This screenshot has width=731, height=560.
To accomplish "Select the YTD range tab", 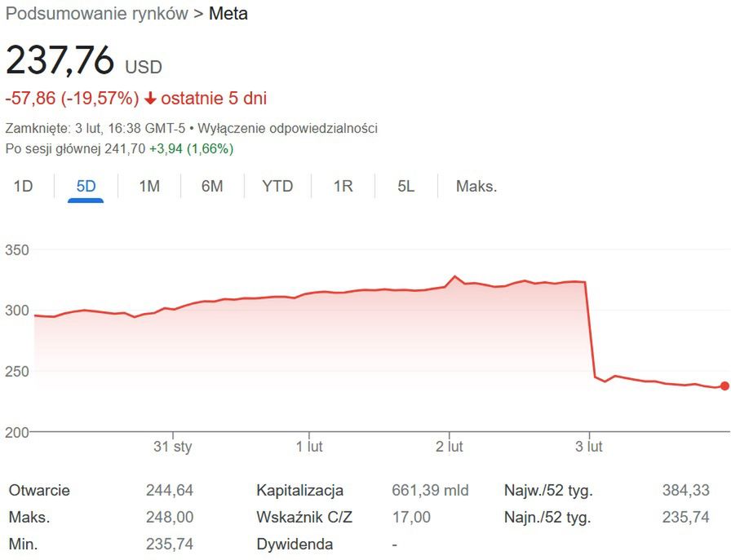I will click(x=277, y=187).
